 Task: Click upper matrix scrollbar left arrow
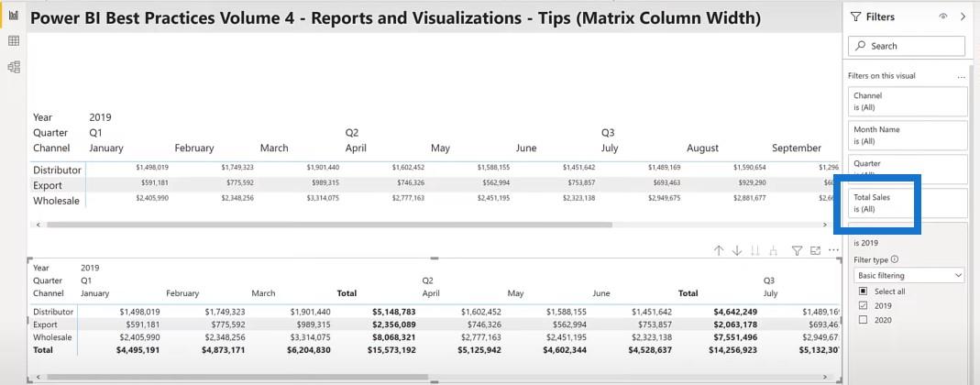coord(39,225)
